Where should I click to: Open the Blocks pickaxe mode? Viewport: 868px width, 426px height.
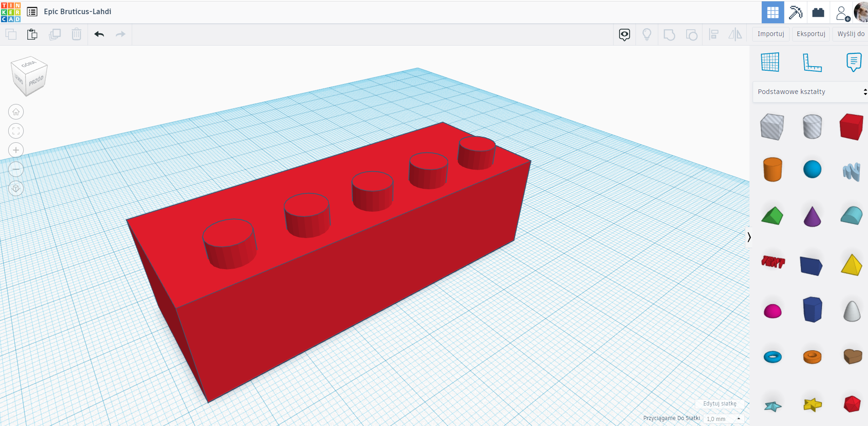[796, 12]
